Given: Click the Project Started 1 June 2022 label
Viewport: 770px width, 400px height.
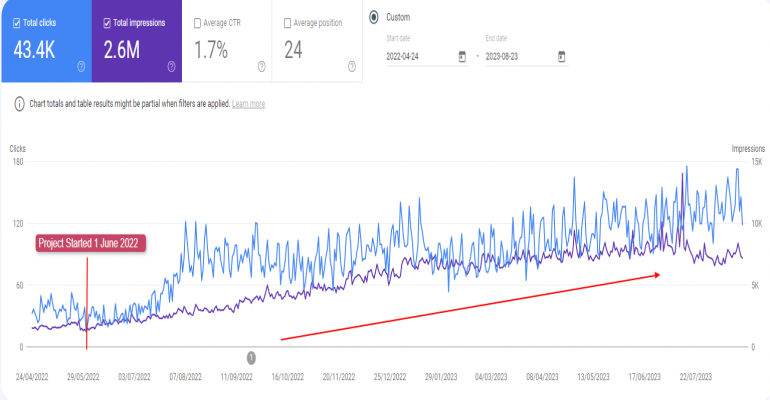Looking at the screenshot, I should tap(91, 243).
